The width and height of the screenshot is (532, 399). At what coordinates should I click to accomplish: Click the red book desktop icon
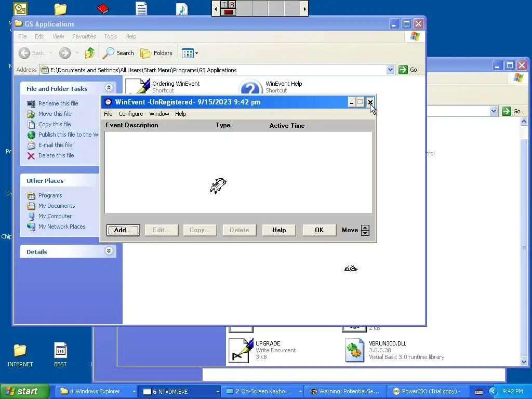102,8
